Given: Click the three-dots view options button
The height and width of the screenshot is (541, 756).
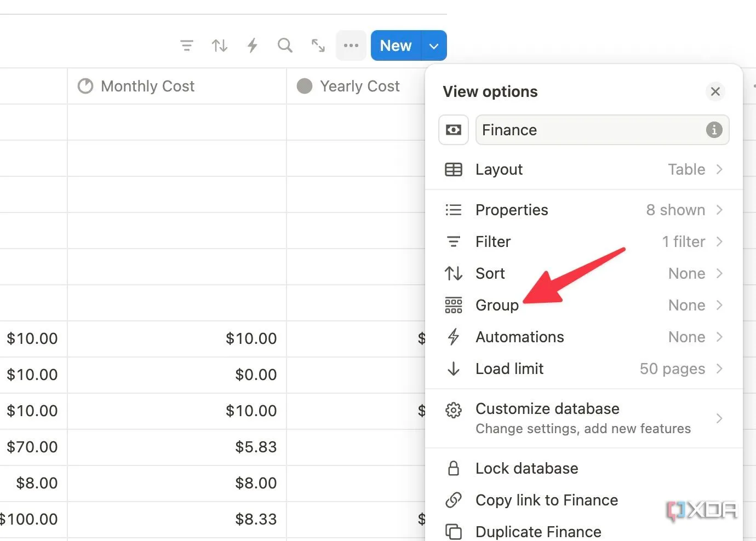Looking at the screenshot, I should [351, 45].
